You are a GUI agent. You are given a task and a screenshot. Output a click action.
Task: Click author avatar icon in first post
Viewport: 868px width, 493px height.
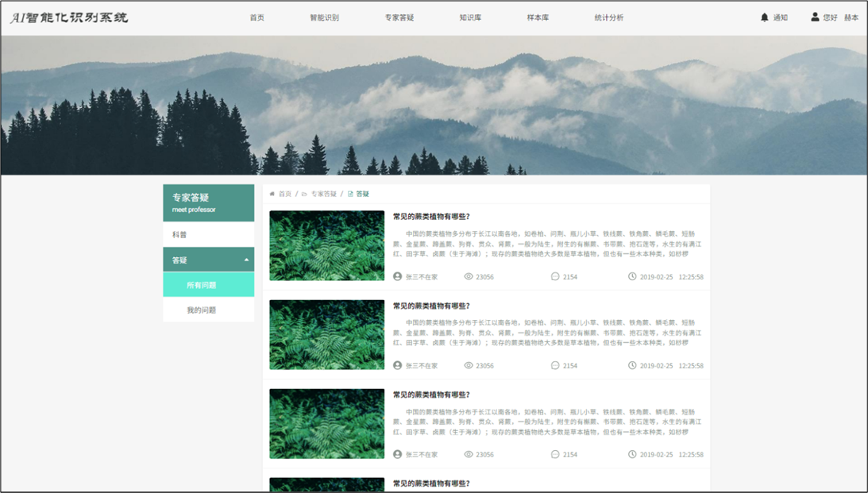398,277
